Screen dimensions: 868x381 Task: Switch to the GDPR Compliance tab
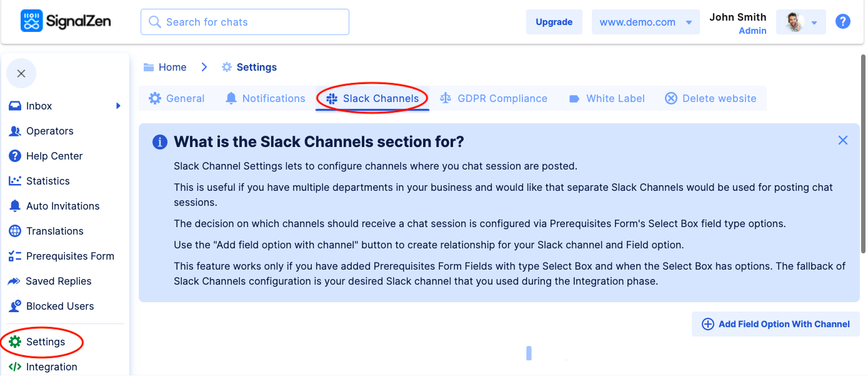click(494, 99)
